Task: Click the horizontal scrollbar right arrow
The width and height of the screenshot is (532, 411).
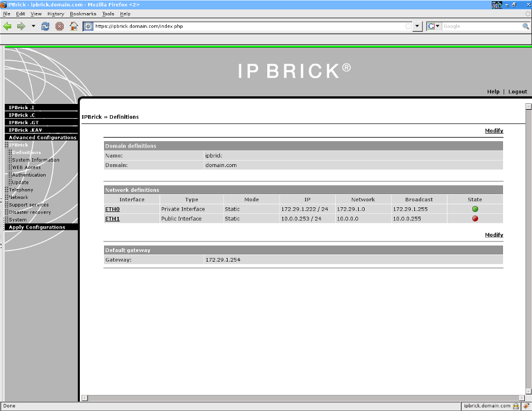Action: pyautogui.click(x=522, y=398)
